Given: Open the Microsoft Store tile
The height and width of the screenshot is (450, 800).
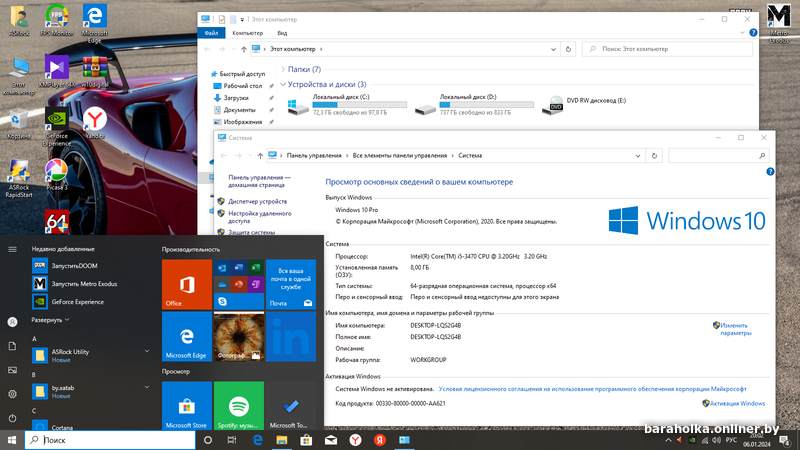Looking at the screenshot, I should (x=186, y=405).
